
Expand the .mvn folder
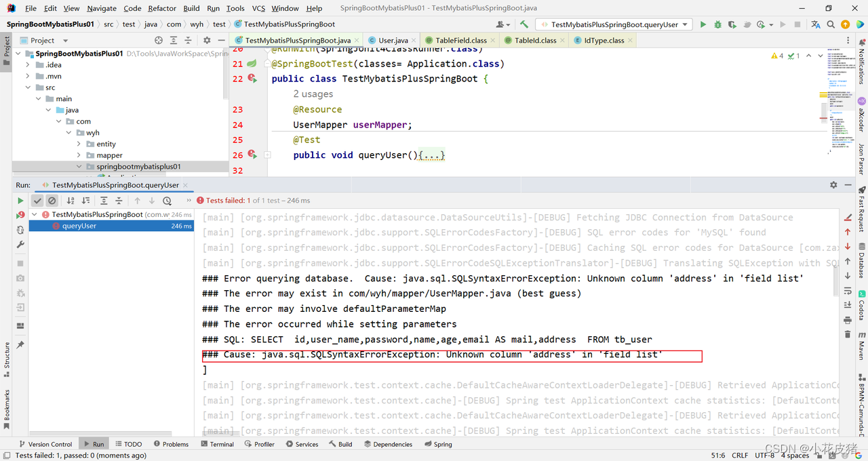[28, 76]
